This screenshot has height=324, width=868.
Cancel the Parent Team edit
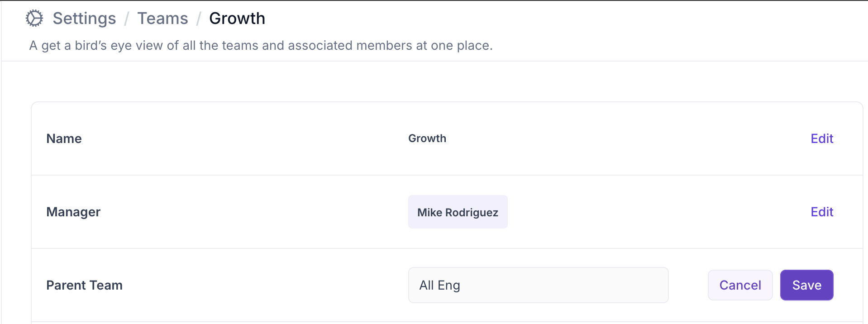tap(740, 285)
